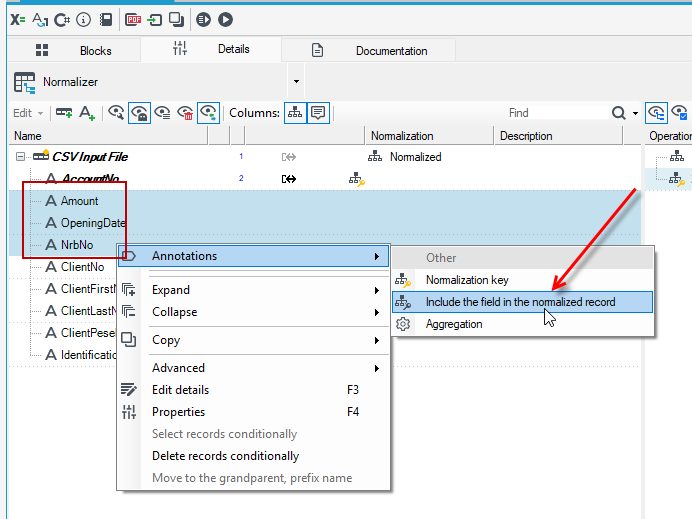Toggle the eye with wrench visibility option
692x519 pixels.
click(117, 113)
